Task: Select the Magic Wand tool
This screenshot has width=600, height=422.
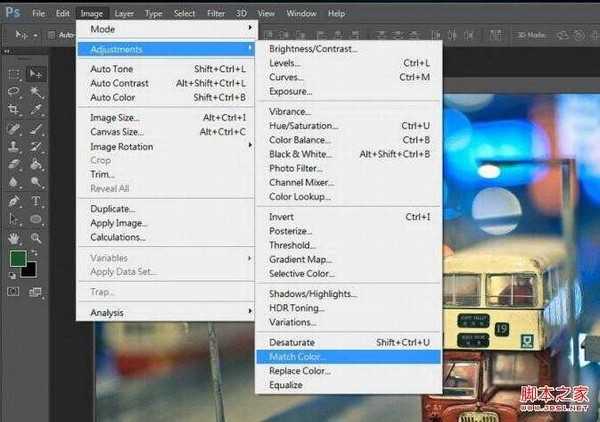Action: coord(36,92)
